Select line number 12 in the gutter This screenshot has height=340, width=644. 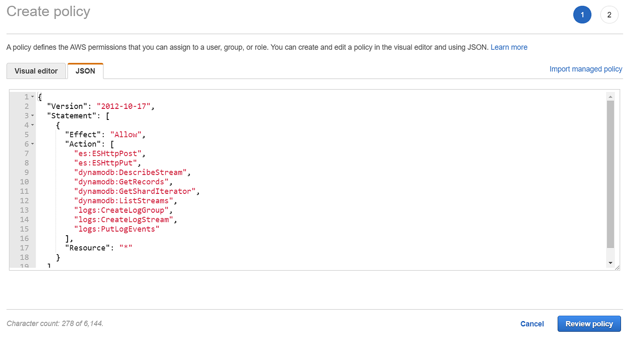click(x=24, y=201)
